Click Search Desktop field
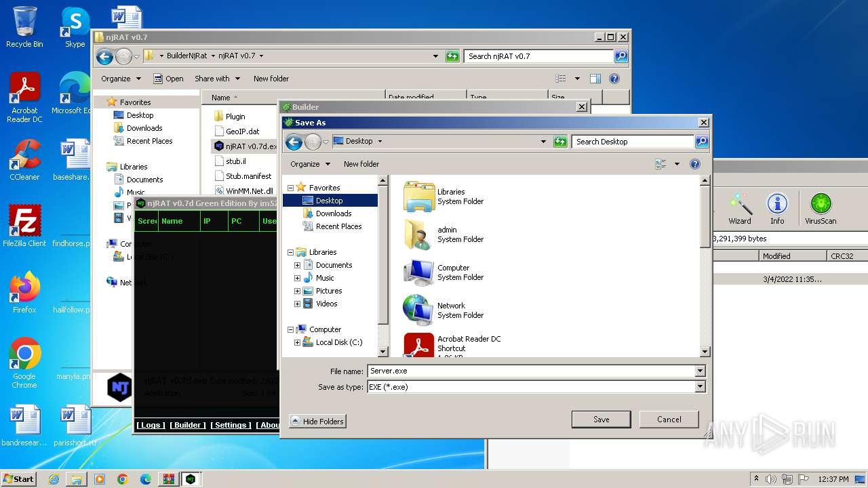Image resolution: width=868 pixels, height=488 pixels. [x=633, y=142]
